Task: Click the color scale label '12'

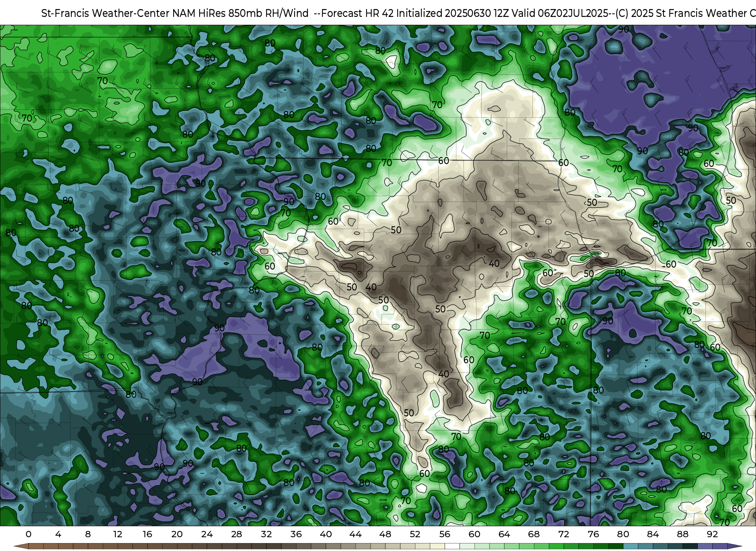Action: 118,534
